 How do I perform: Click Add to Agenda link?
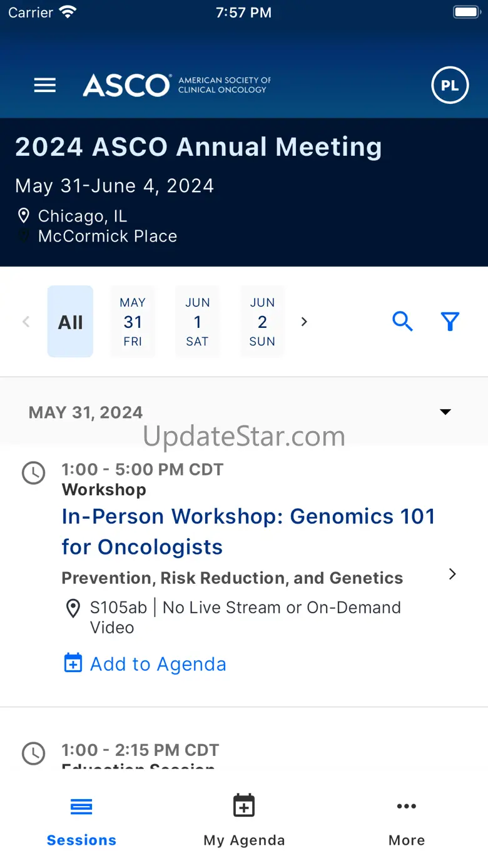pos(158,663)
